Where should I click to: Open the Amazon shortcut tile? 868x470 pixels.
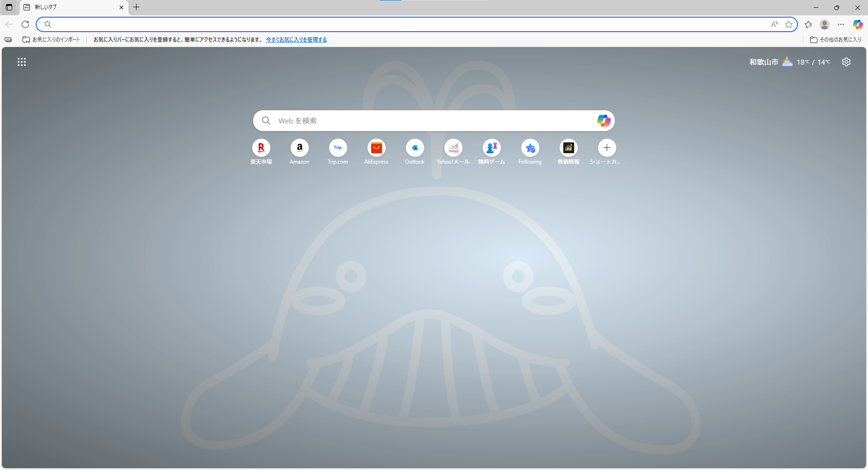[x=299, y=148]
